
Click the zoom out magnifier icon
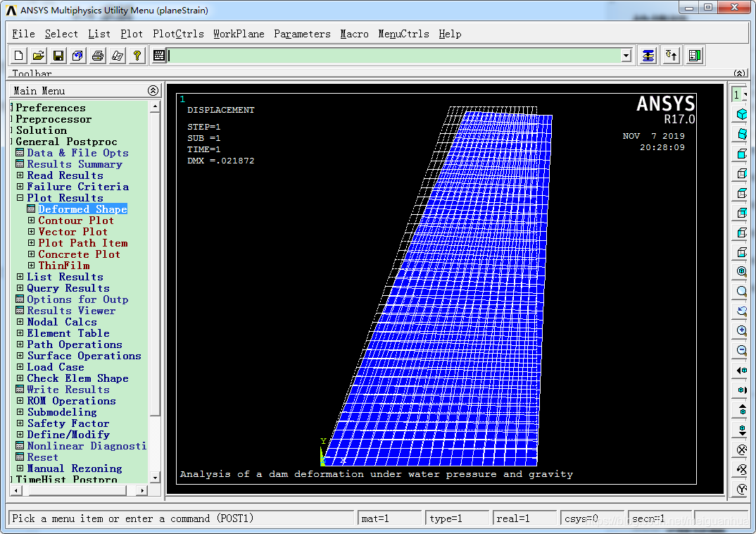click(x=741, y=350)
